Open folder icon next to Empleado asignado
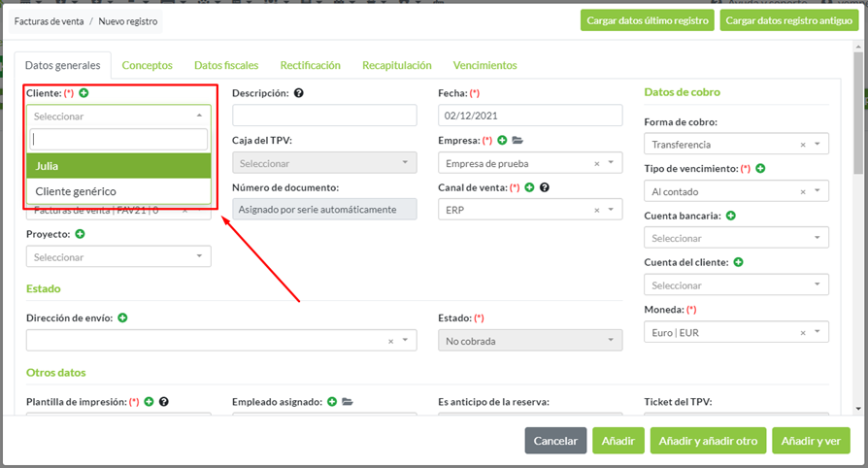The image size is (868, 468). click(347, 401)
